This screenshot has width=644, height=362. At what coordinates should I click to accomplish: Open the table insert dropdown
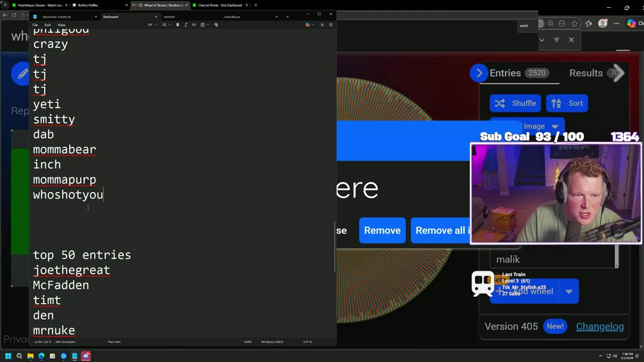coord(204,25)
